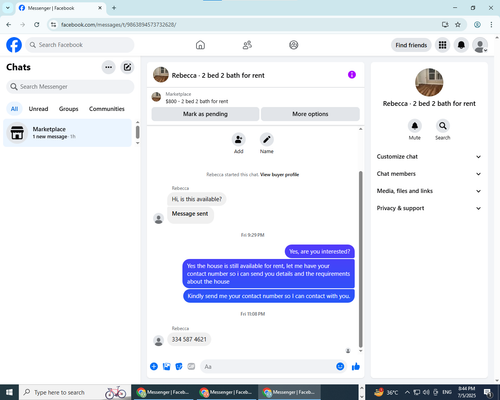Screen dimensions: 500x400
Task: Click the chat list scrollbar
Action: tap(137, 132)
